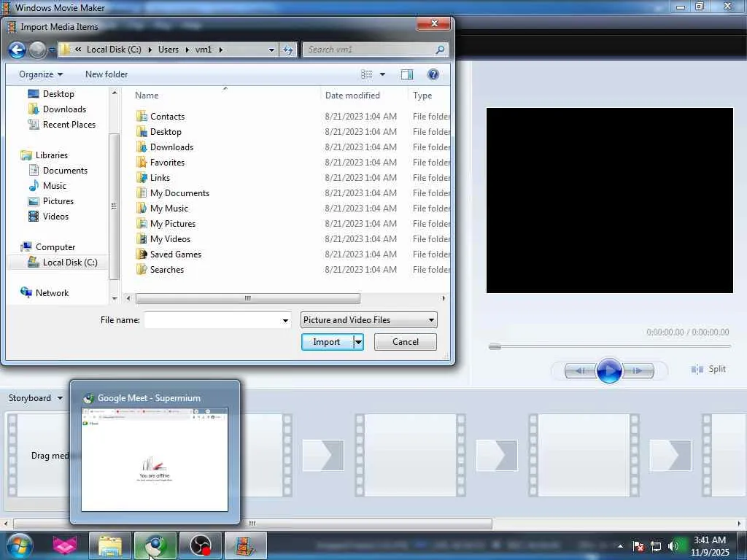Cancel the Import Media Items dialog

[406, 342]
